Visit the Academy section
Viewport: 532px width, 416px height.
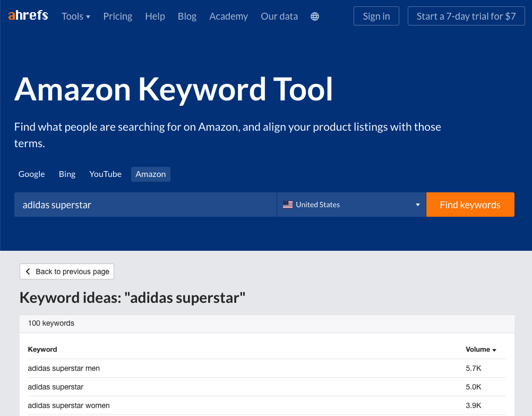pos(228,16)
